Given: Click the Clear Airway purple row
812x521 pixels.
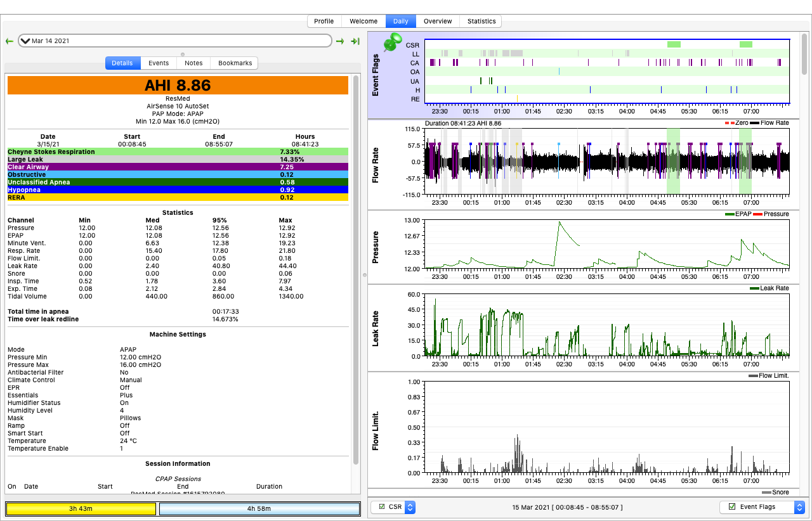Looking at the screenshot, I should [x=178, y=167].
